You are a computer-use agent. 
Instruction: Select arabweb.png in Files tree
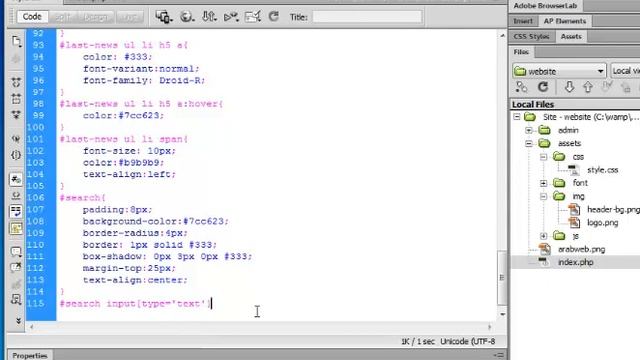(581, 249)
